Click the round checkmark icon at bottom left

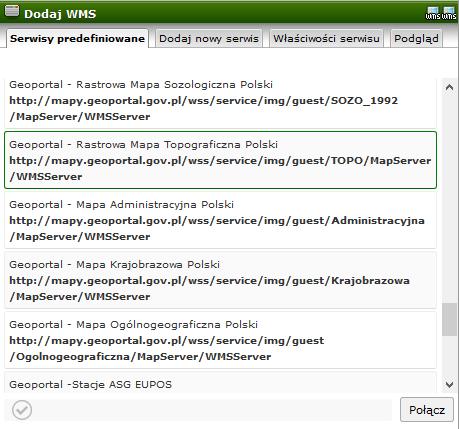point(22,410)
